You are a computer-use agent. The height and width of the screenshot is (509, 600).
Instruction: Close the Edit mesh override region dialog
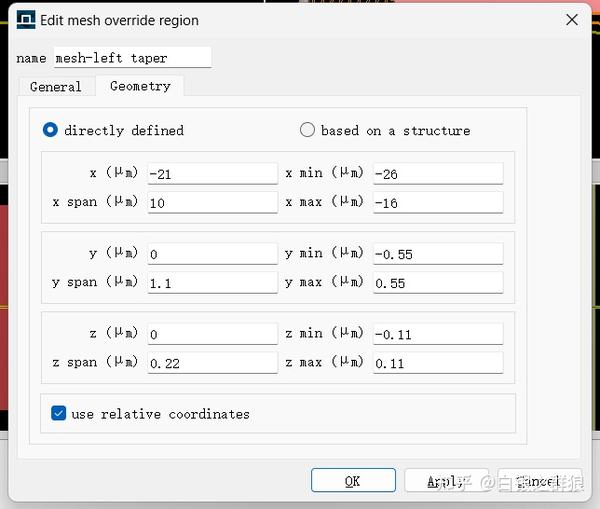click(572, 20)
